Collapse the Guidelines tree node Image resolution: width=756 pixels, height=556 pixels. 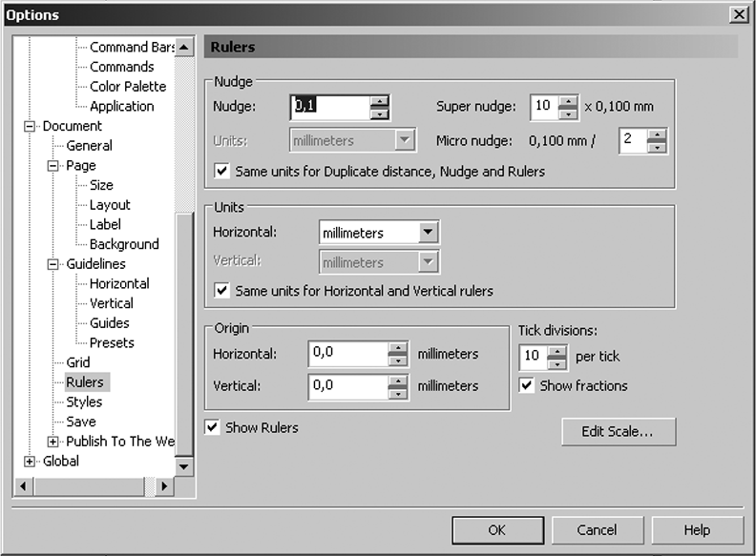click(53, 264)
